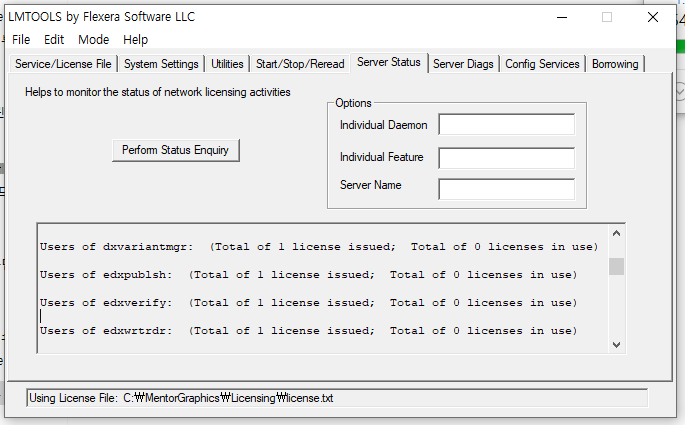
Task: Go to Start/Stop/Reread tab
Action: (x=300, y=64)
